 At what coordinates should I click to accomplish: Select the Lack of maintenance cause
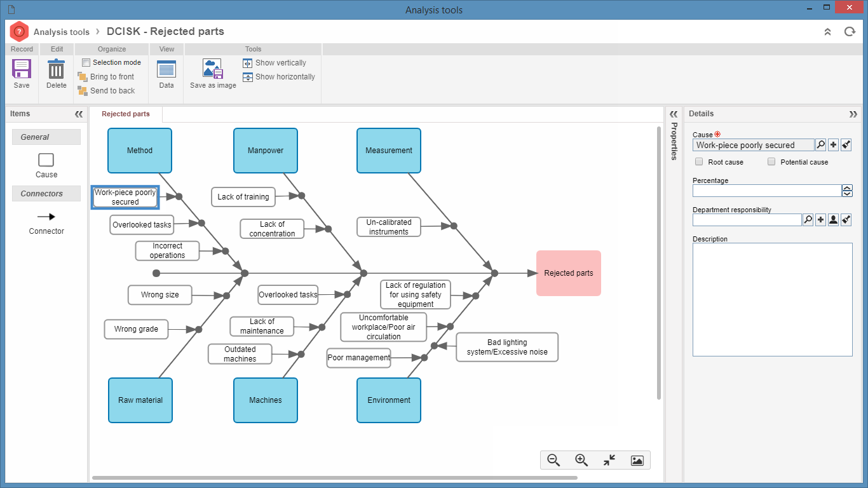(x=262, y=327)
